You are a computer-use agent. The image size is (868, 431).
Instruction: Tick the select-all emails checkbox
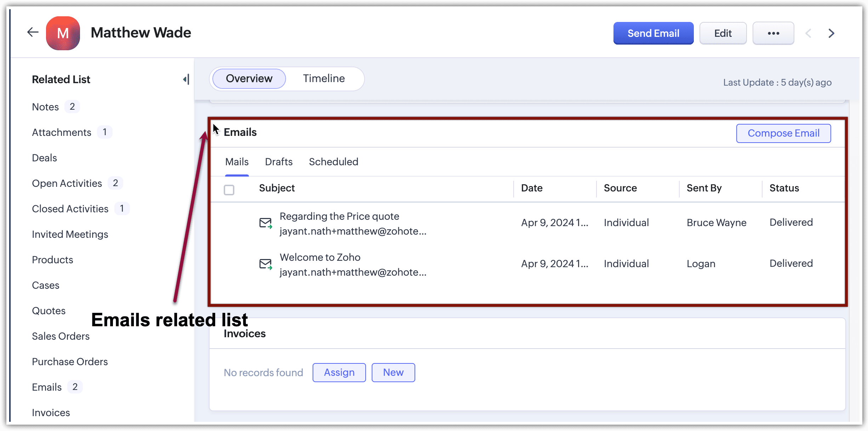click(x=229, y=190)
